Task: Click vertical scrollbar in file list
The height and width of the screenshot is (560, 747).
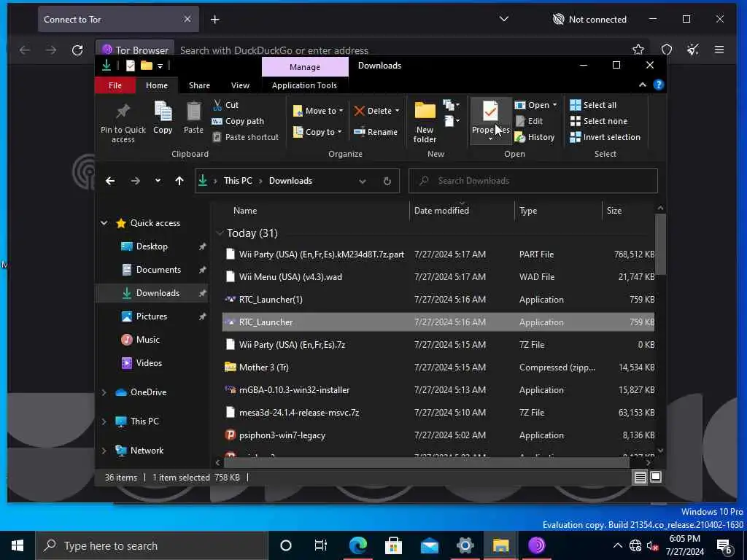Action: 660,244
